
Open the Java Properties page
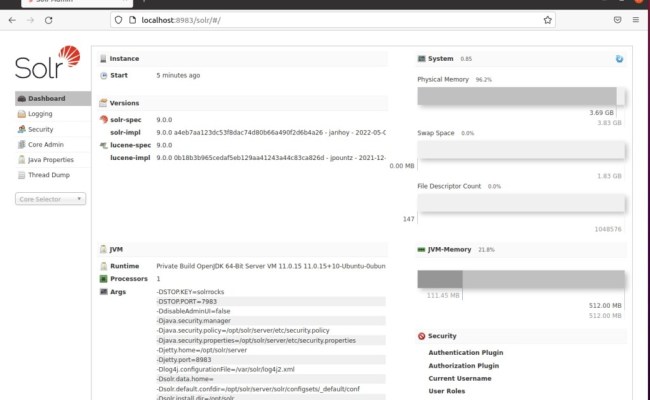[x=51, y=160]
